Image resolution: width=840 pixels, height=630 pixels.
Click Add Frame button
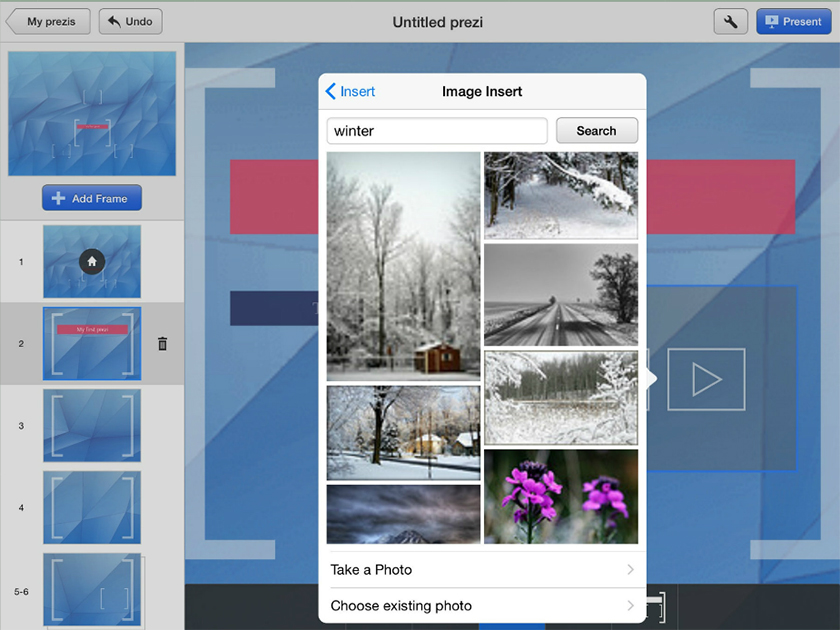coord(92,198)
